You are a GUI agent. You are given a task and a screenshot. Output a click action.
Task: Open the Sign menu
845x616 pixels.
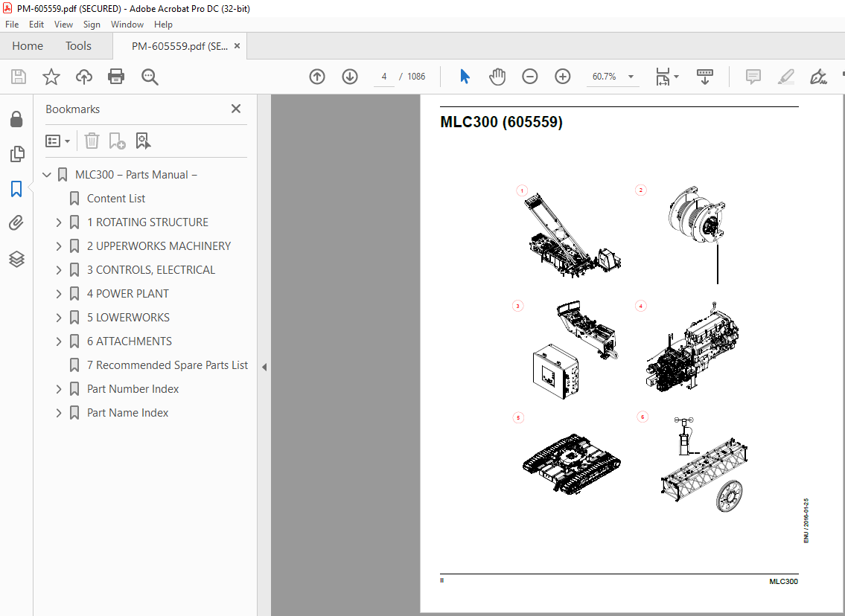point(92,25)
